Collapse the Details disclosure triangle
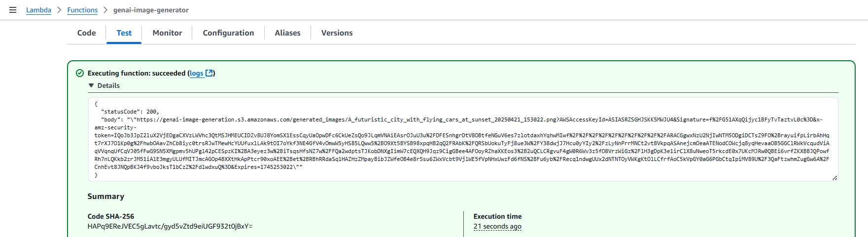Screen dimensions: 868x237 (x=91, y=85)
